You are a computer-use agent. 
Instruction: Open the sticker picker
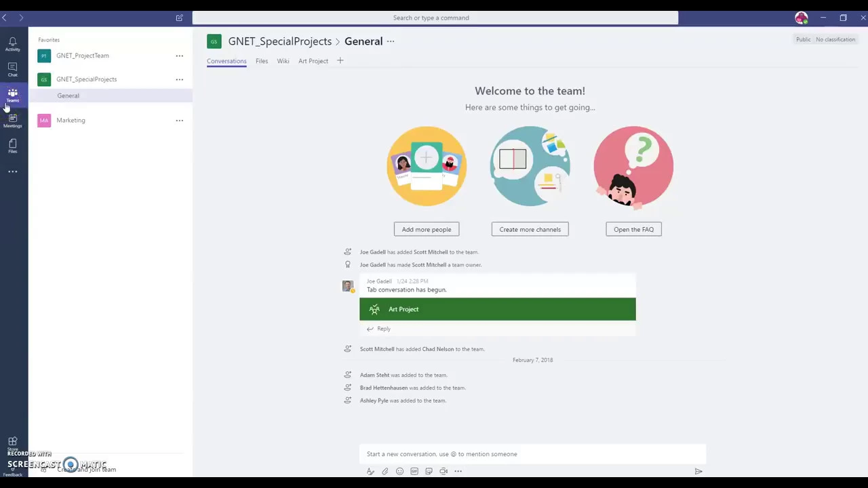pyautogui.click(x=429, y=471)
